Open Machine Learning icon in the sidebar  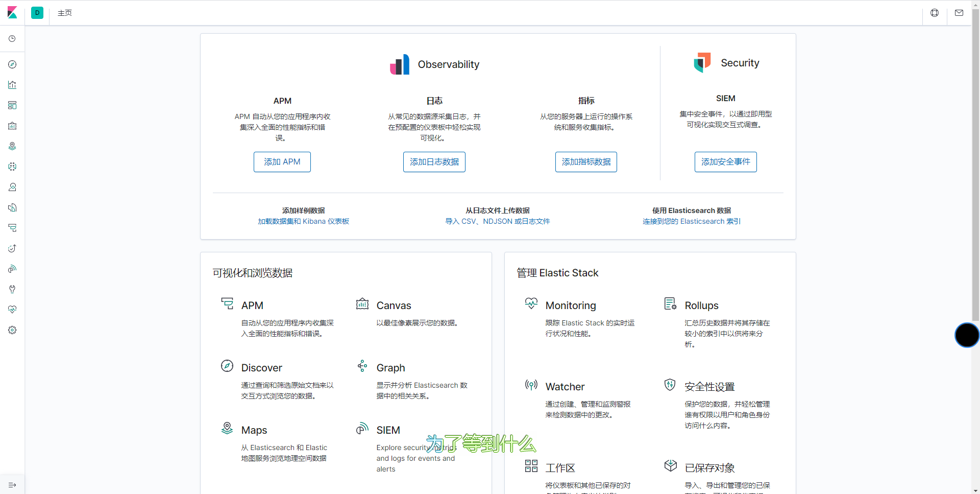(x=12, y=167)
